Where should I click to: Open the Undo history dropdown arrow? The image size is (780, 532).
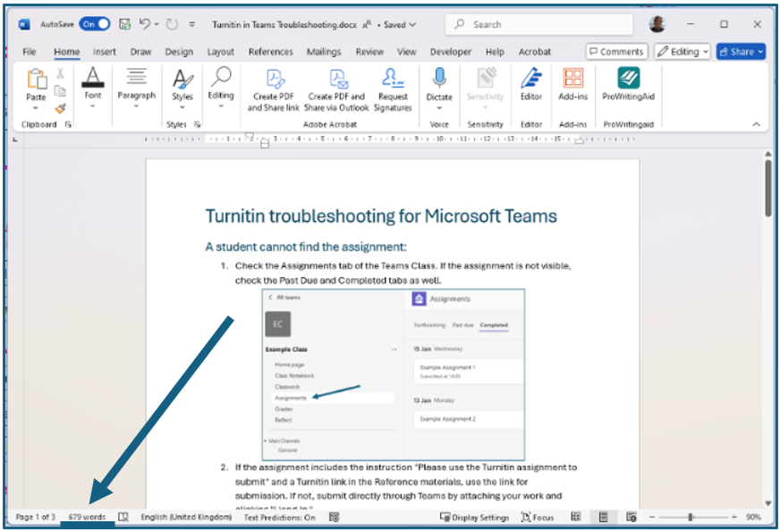pos(157,24)
